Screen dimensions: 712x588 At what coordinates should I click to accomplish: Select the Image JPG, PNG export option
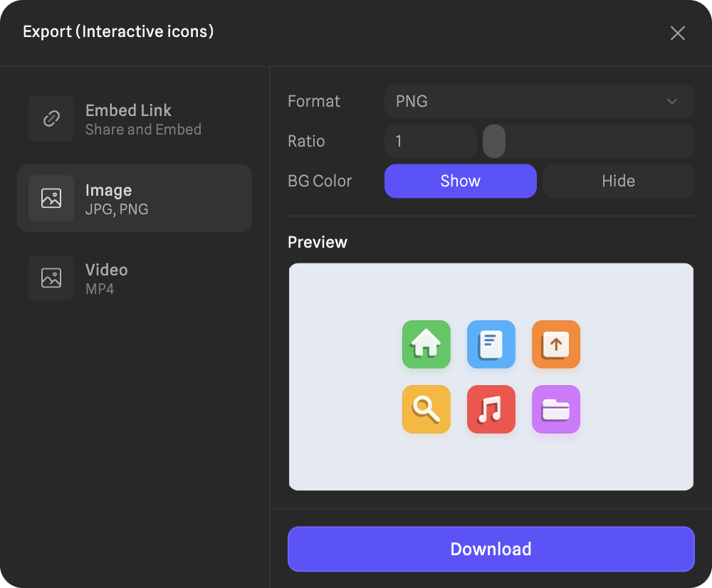pos(135,199)
